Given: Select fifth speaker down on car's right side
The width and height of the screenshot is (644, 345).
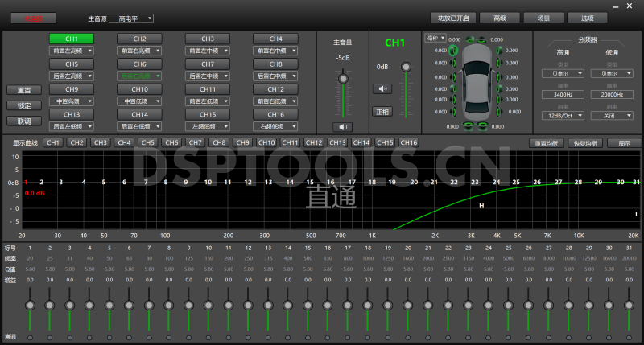Looking at the screenshot, I should 499,99.
